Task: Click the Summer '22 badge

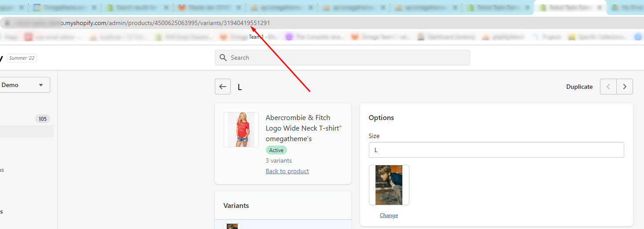Action: [22, 58]
